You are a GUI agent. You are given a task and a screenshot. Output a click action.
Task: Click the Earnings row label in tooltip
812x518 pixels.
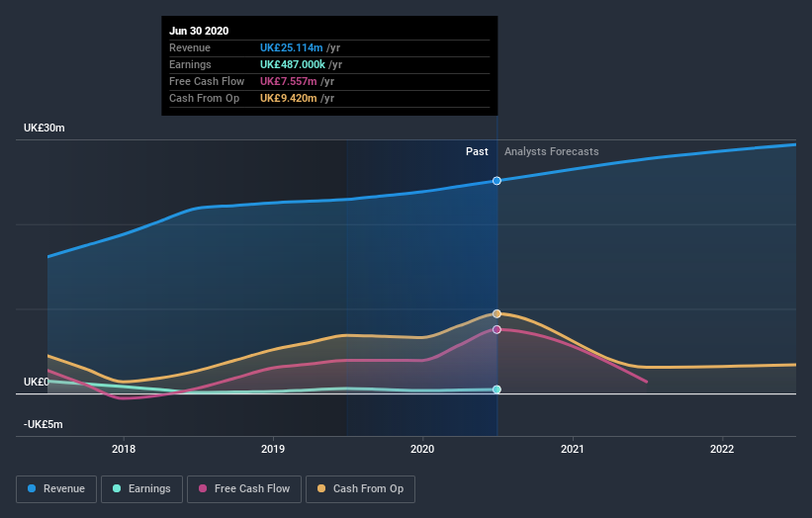pos(190,64)
